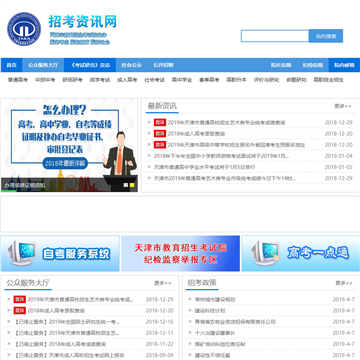This screenshot has height=360, width=360.
Task: Select the 春季高考 sub-navigation link
Action: 209,80
